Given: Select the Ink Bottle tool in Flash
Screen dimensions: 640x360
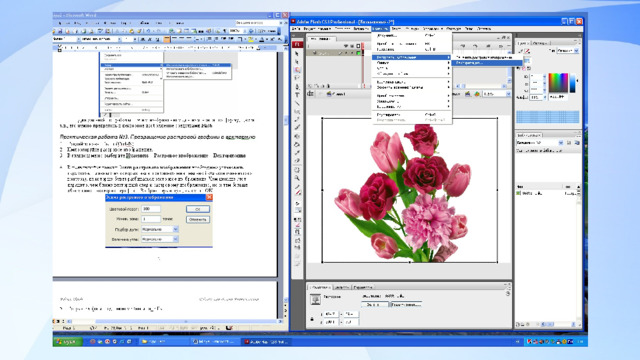Looking at the screenshot, I should [x=297, y=136].
